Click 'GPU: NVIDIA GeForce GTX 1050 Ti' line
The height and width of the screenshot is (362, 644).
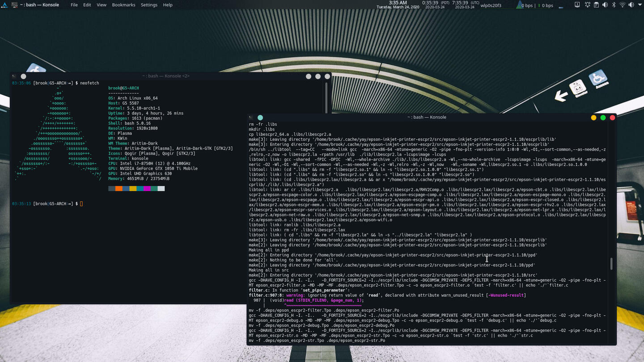tap(153, 168)
